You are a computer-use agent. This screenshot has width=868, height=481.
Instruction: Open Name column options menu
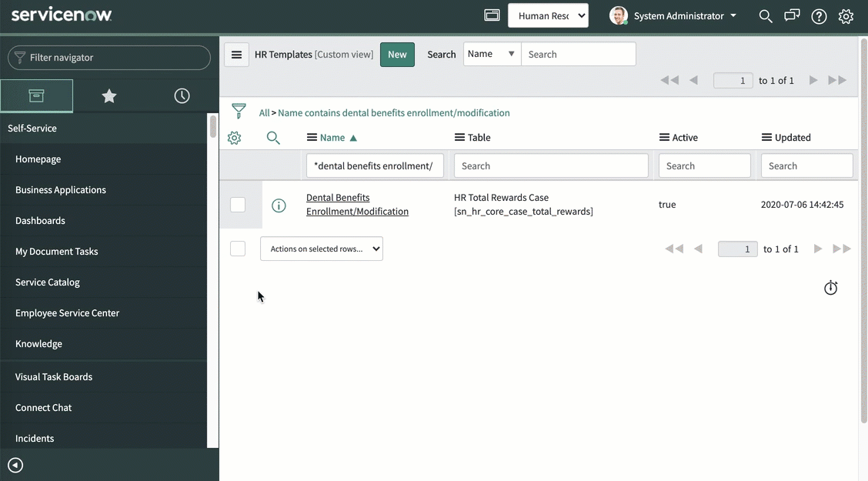coord(312,137)
